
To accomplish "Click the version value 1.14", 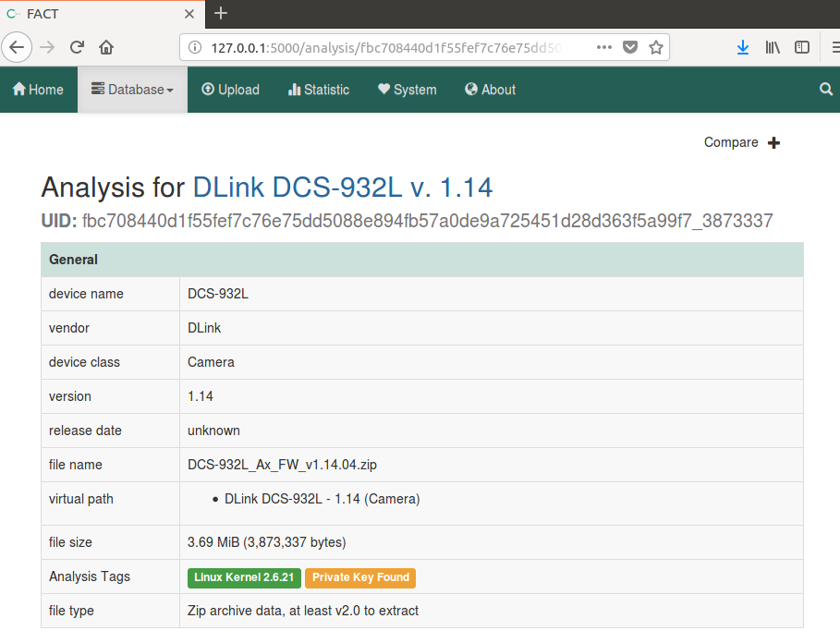I will pos(201,396).
